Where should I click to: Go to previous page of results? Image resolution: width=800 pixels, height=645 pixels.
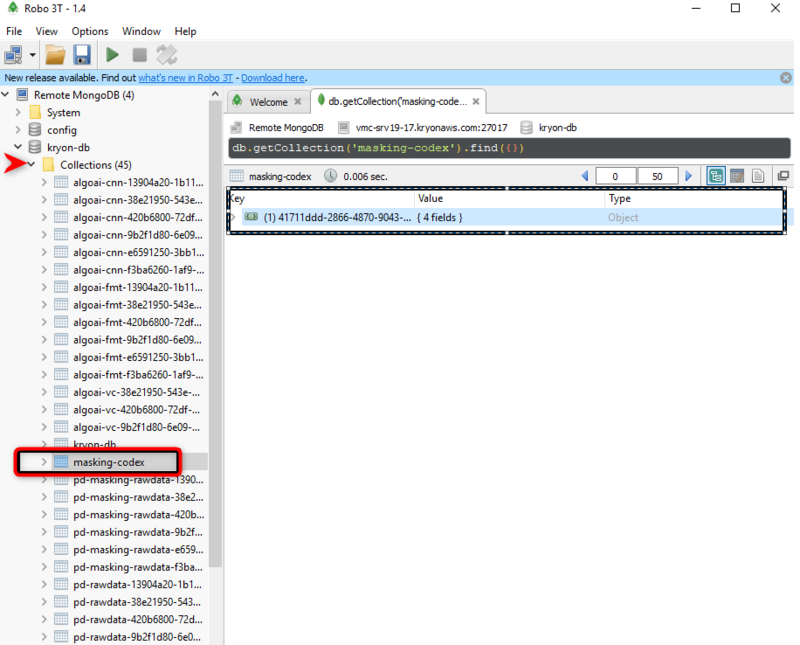point(585,176)
